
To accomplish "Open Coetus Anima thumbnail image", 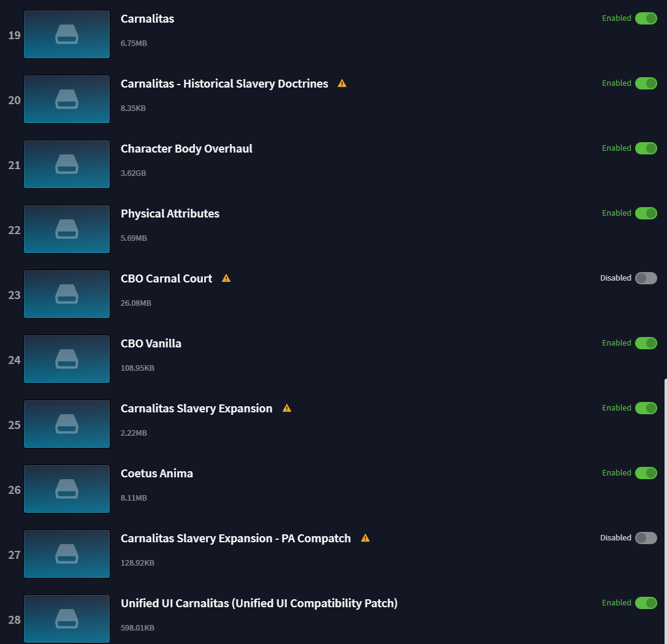I will pyautogui.click(x=67, y=489).
